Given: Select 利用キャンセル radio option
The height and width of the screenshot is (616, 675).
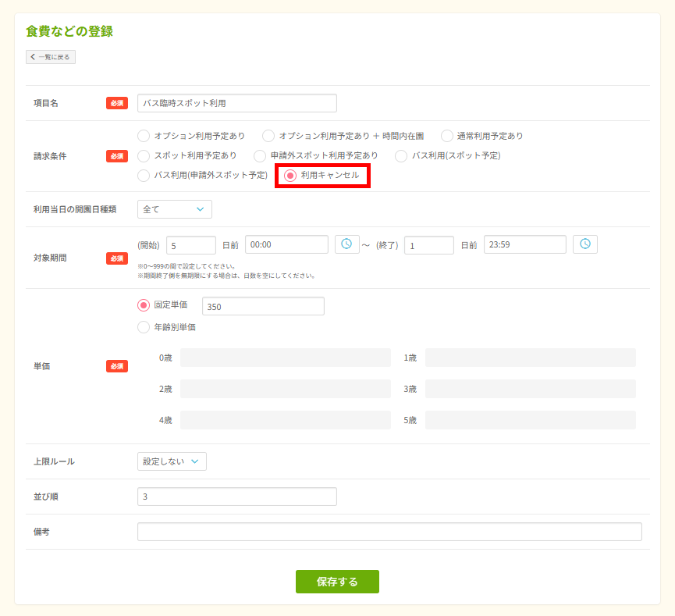Looking at the screenshot, I should pos(290,176).
